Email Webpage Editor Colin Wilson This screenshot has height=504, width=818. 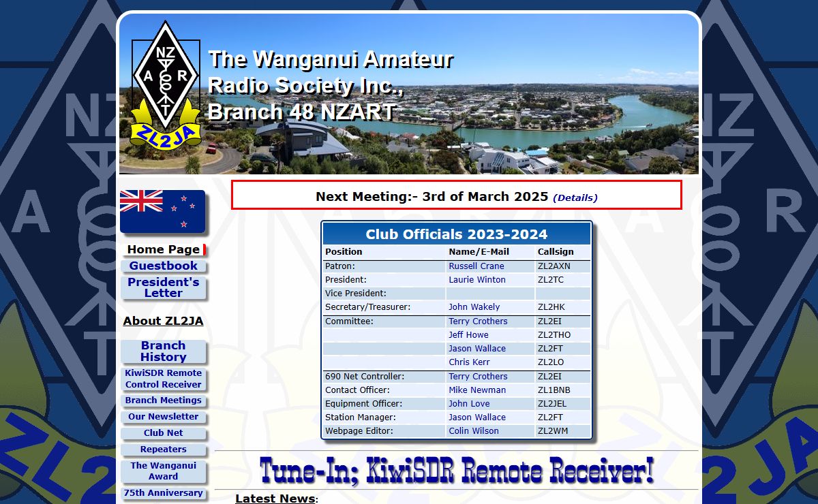(474, 431)
